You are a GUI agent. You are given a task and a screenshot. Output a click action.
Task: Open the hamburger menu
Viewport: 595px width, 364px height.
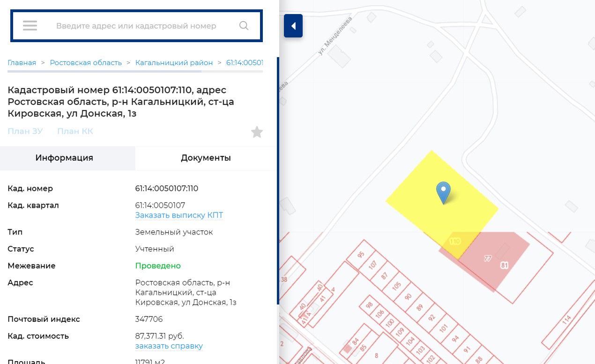30,26
